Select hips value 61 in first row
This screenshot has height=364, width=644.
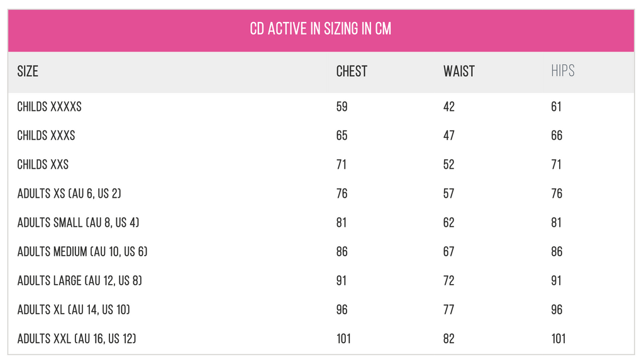556,106
